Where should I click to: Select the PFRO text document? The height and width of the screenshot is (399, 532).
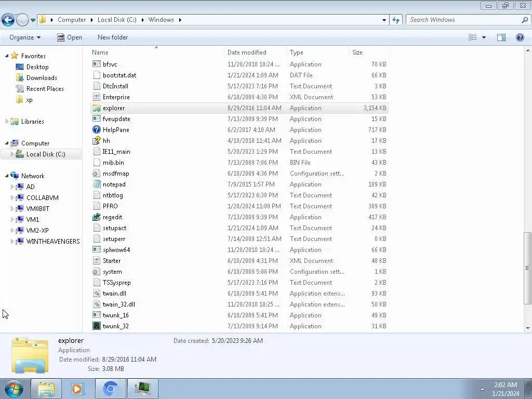[x=110, y=206]
